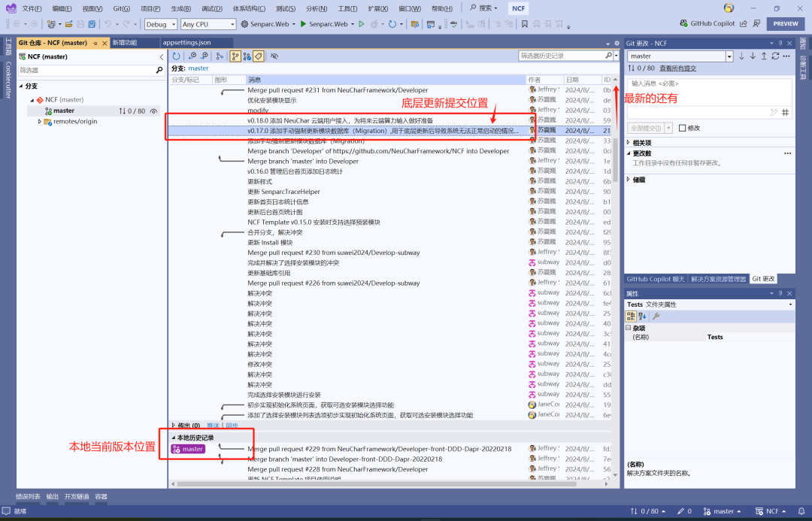
Task: Open the 调试(D) menu
Action: click(x=212, y=8)
